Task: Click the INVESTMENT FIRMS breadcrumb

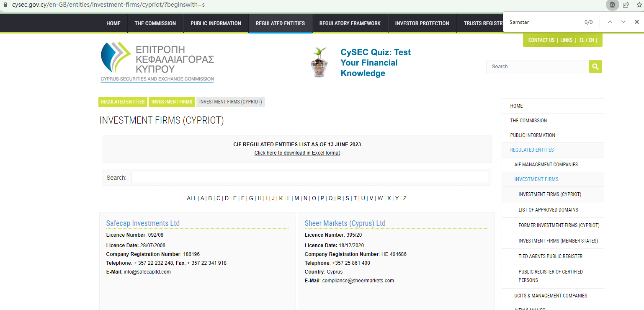Action: (x=172, y=102)
